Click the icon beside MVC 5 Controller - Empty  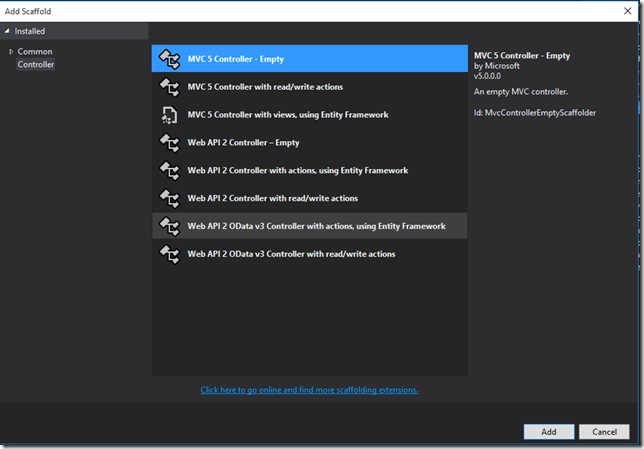[x=170, y=59]
